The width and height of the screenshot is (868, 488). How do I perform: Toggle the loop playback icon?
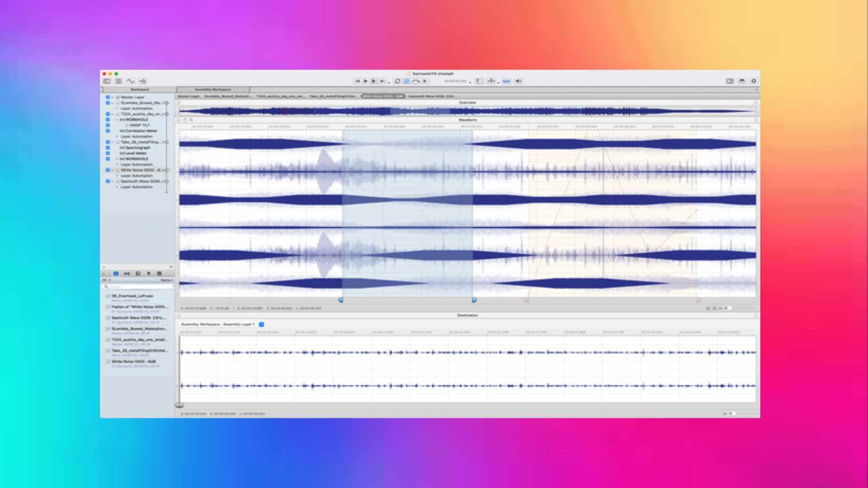[x=397, y=81]
